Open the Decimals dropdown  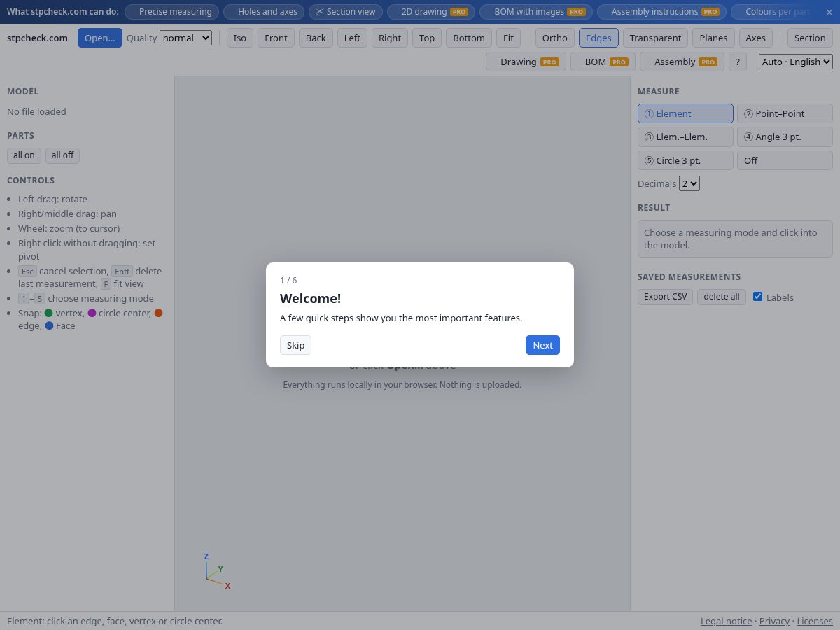[x=689, y=183]
